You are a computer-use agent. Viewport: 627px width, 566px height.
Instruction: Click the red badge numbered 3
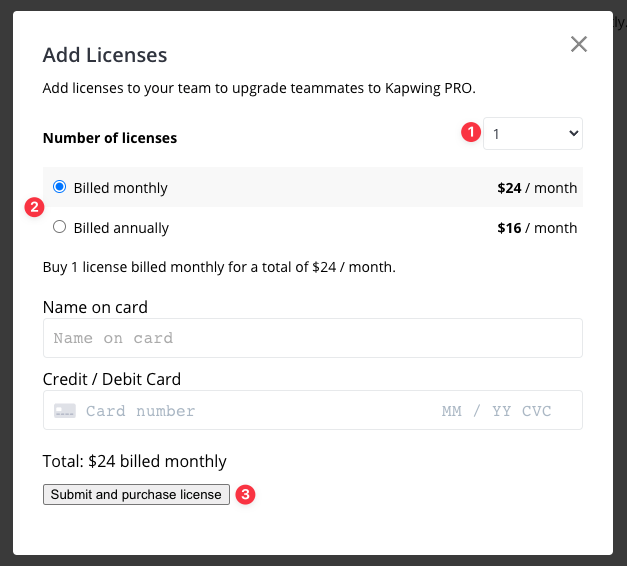click(243, 494)
